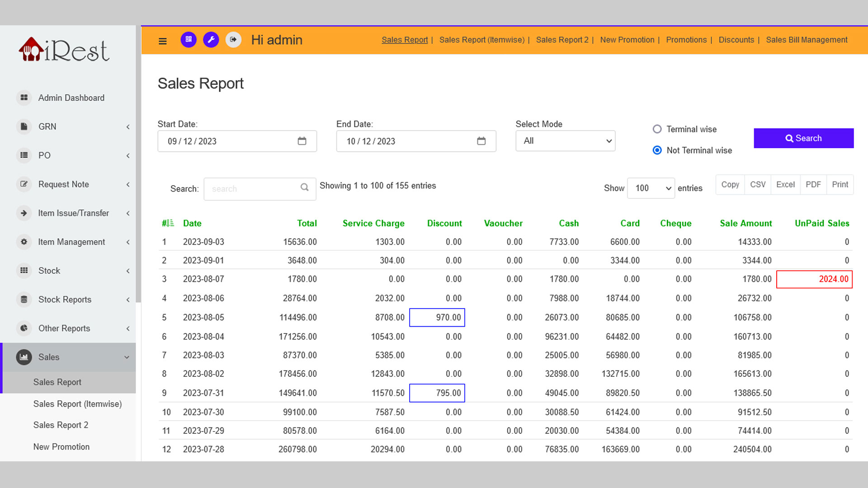
Task: Click the hamburger menu icon
Action: pyautogui.click(x=163, y=41)
